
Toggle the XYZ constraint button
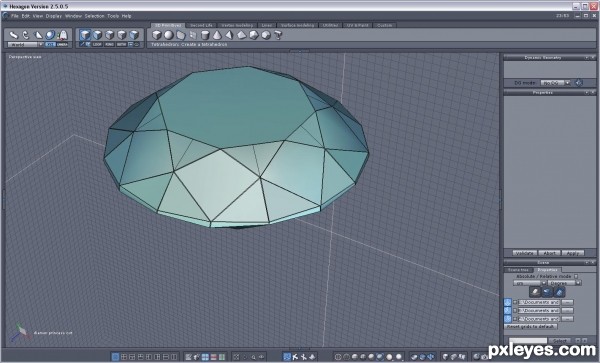click(x=50, y=45)
